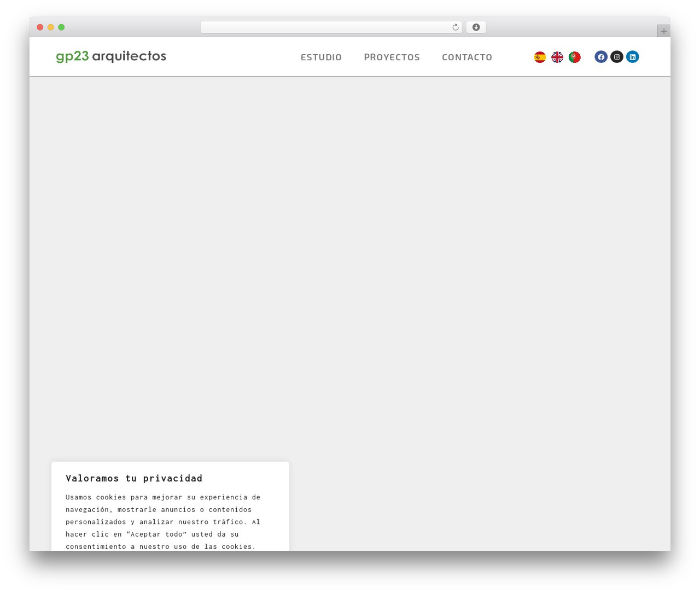Switch language with the Portuguese flag icon

tap(574, 57)
